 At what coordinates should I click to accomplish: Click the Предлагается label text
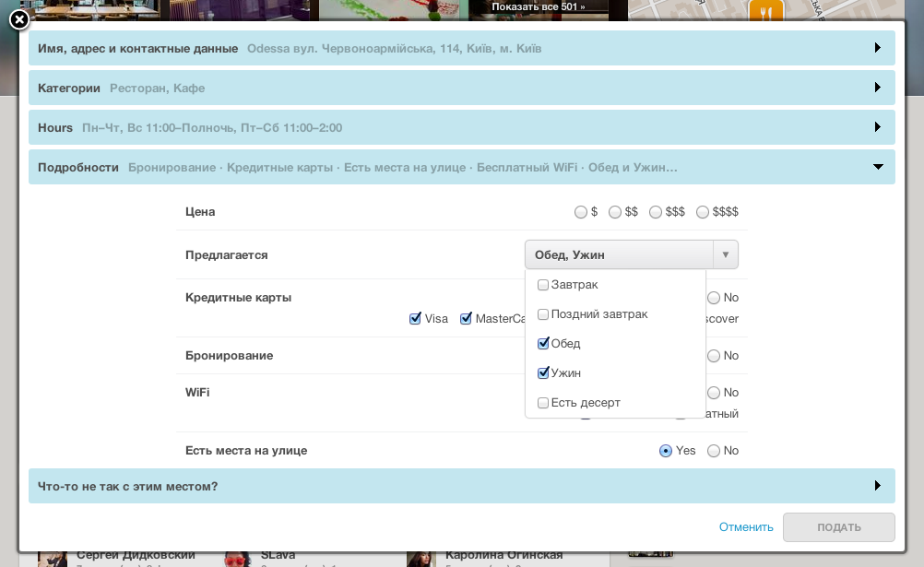(226, 254)
